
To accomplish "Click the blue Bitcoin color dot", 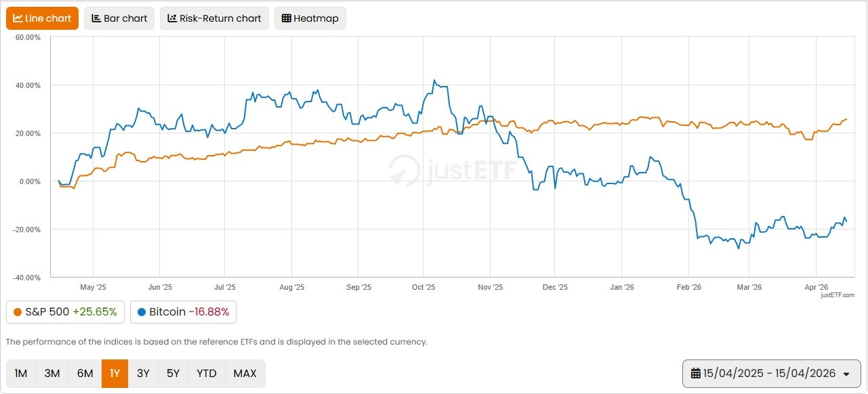I will coord(142,312).
